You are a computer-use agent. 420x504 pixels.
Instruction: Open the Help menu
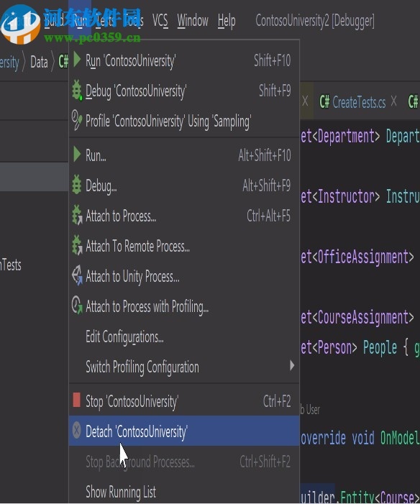[227, 21]
